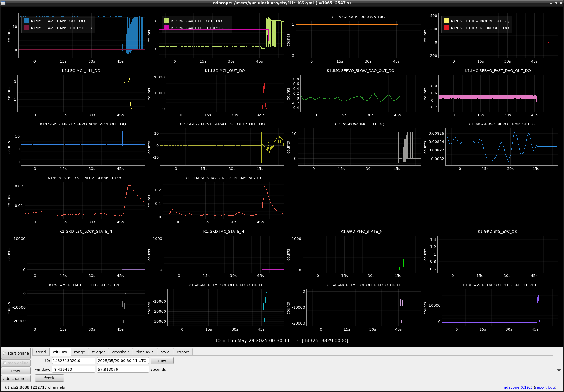
Task: Click the K1:LSC-MCL_IN1_DQ plot title
Action: (81, 70)
